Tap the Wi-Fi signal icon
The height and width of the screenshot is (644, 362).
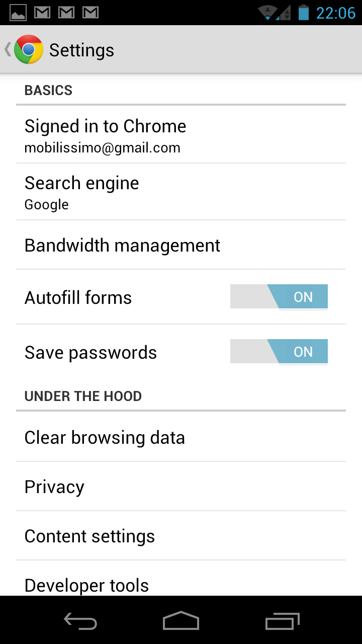(268, 13)
